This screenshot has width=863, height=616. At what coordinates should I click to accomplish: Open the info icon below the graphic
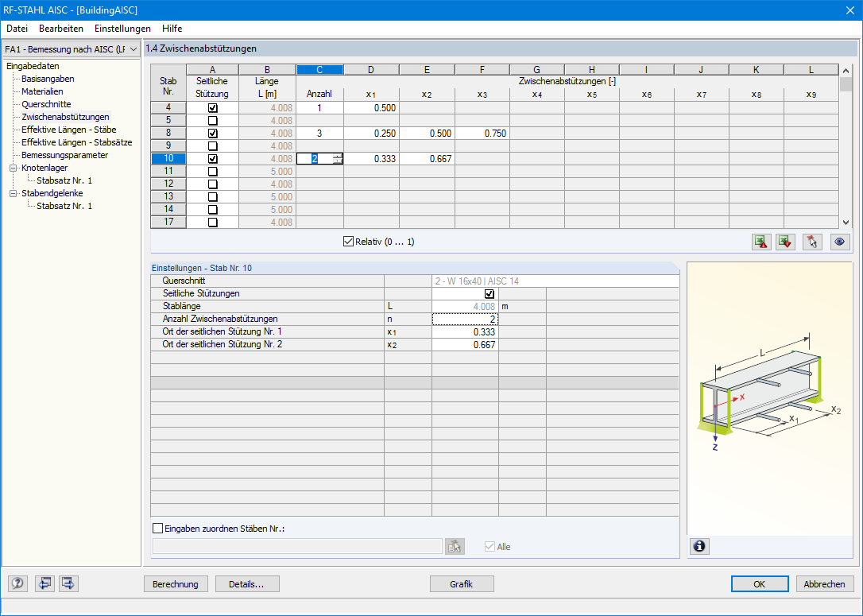[699, 546]
